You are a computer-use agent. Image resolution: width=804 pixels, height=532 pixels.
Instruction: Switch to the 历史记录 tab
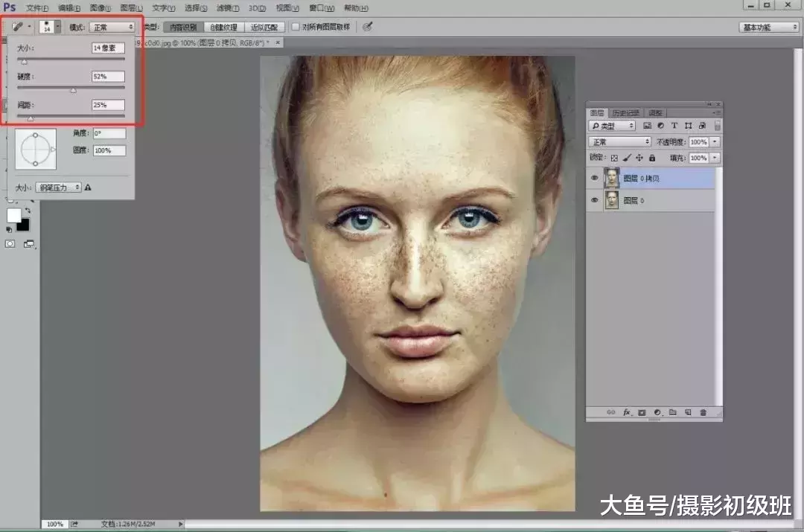(x=625, y=113)
